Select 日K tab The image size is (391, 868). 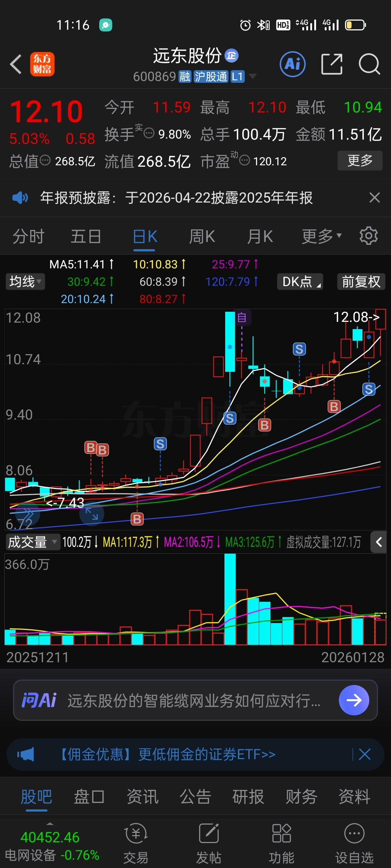[x=145, y=237]
